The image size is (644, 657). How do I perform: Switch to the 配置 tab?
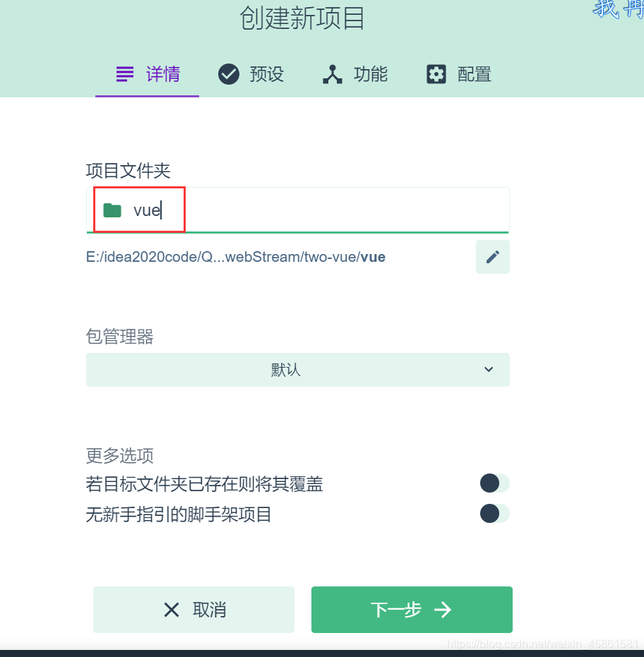(x=459, y=73)
